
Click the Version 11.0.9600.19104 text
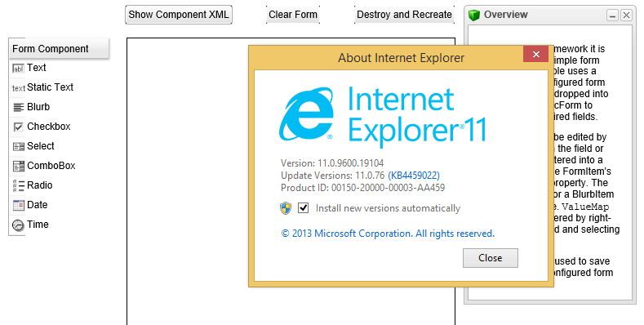point(332,163)
